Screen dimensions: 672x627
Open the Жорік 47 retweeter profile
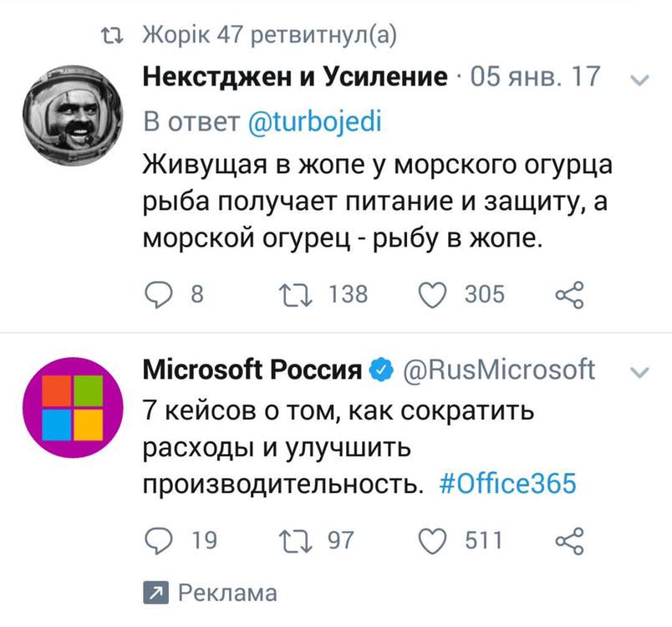click(178, 36)
